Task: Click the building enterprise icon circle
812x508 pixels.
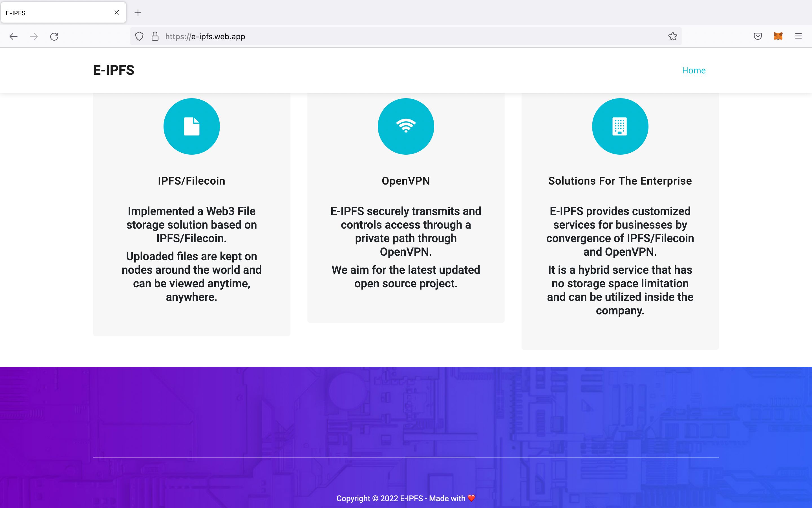Action: 620,126
